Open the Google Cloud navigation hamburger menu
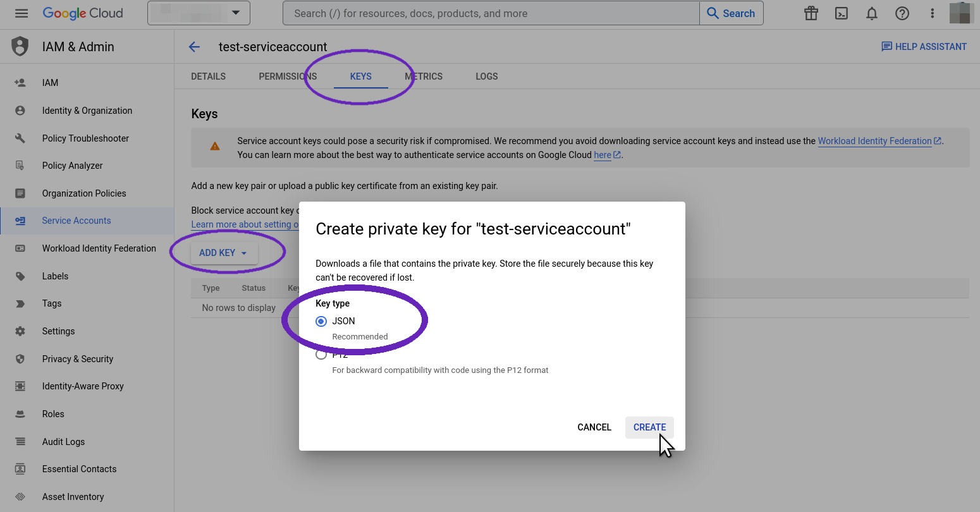 coord(21,13)
